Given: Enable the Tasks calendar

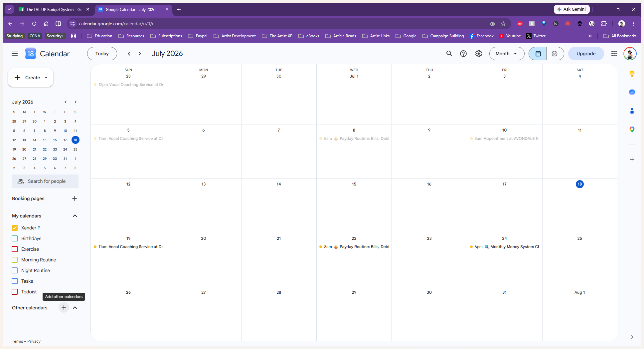Looking at the screenshot, I should coord(15,281).
